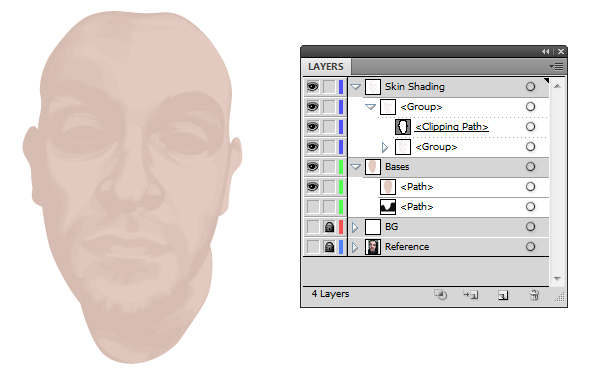Click the Skin Shading layer thumbnail
The height and width of the screenshot is (378, 594).
[373, 87]
